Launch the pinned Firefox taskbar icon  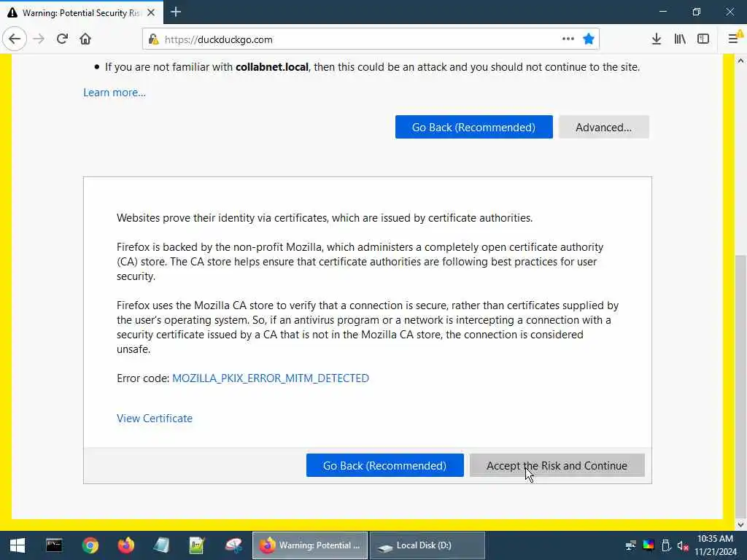pyautogui.click(x=125, y=545)
